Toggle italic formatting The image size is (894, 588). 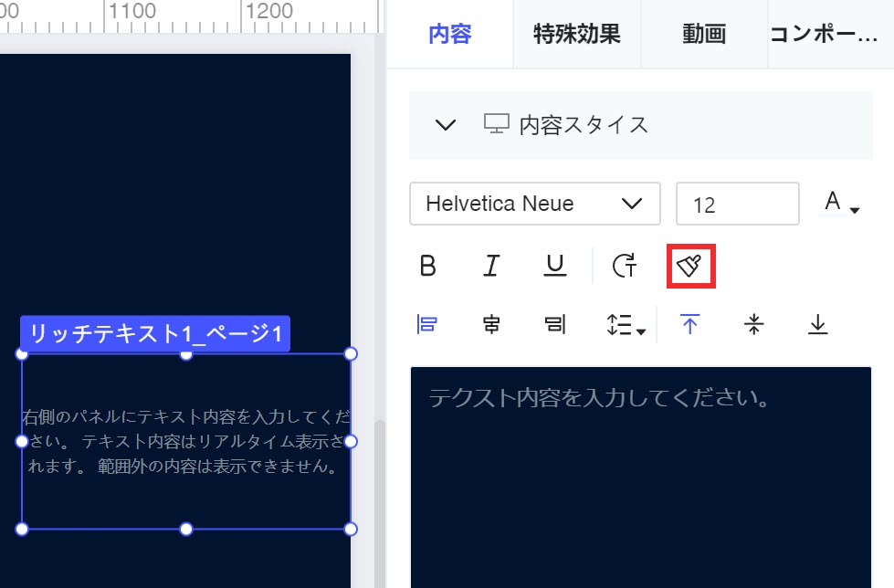point(491,266)
